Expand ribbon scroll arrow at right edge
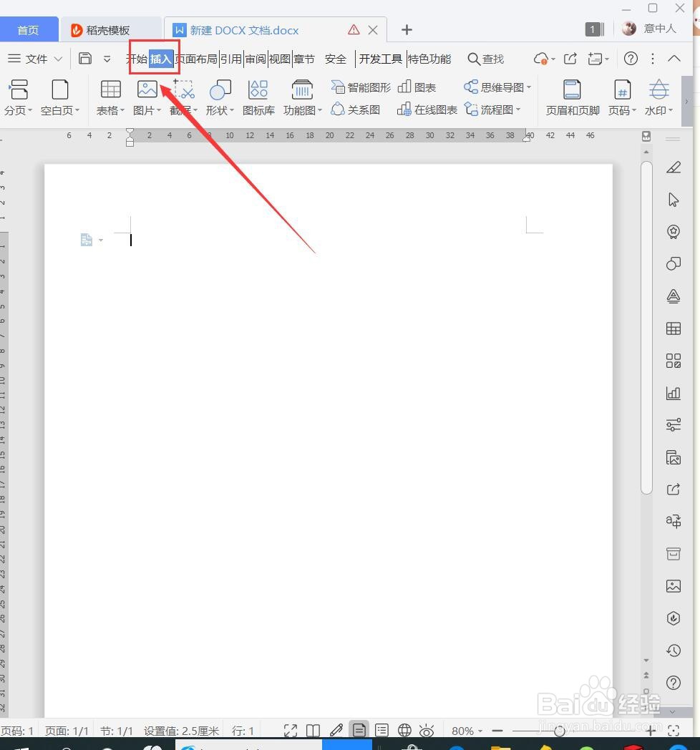 (x=686, y=101)
